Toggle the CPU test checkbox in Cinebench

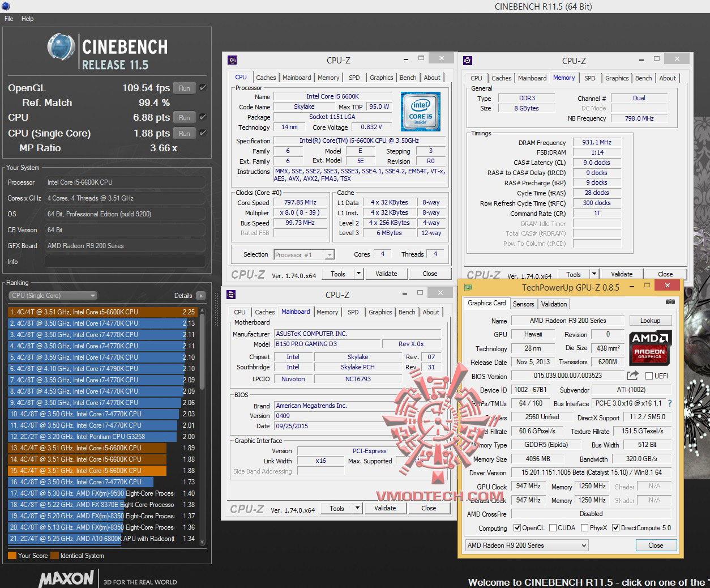[203, 117]
